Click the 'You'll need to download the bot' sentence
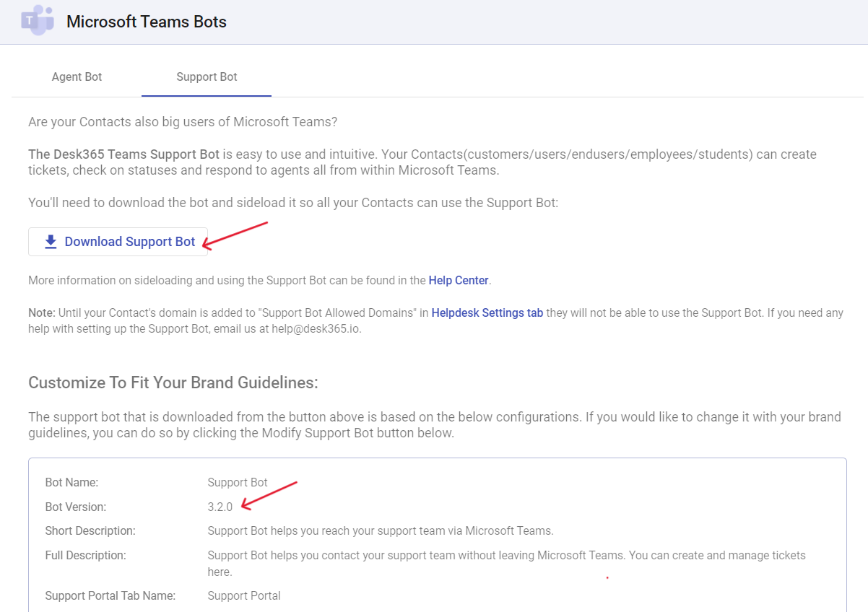Viewport: 868px width, 612px height. [293, 203]
